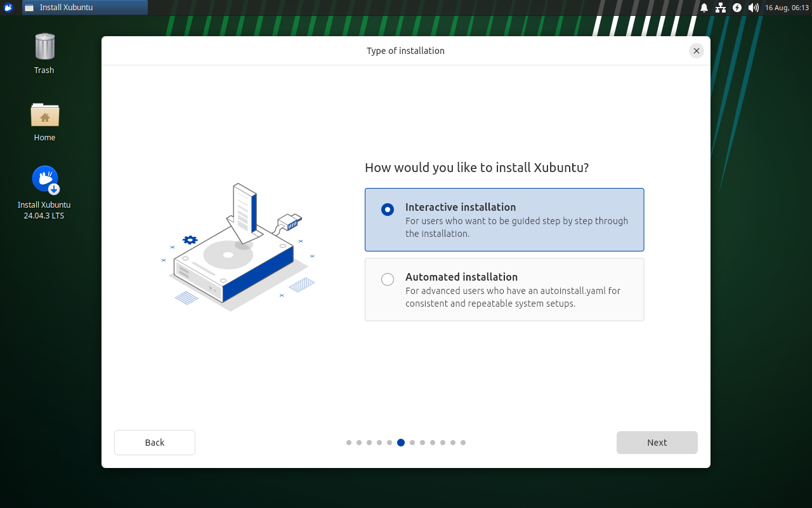Screen dimensions: 812x508
Task: Click the Back button
Action: point(155,443)
